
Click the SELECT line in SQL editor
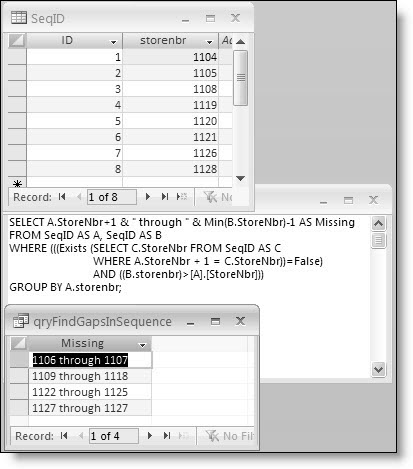[182, 222]
